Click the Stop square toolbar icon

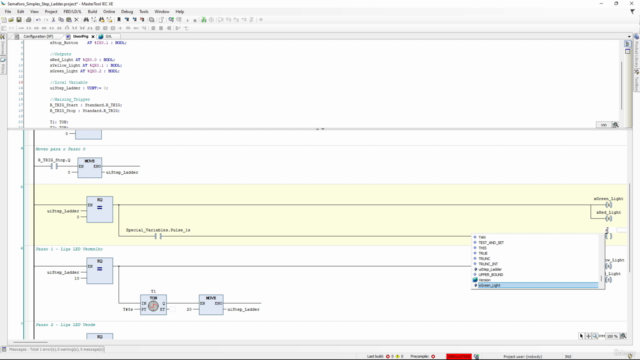tap(195, 20)
